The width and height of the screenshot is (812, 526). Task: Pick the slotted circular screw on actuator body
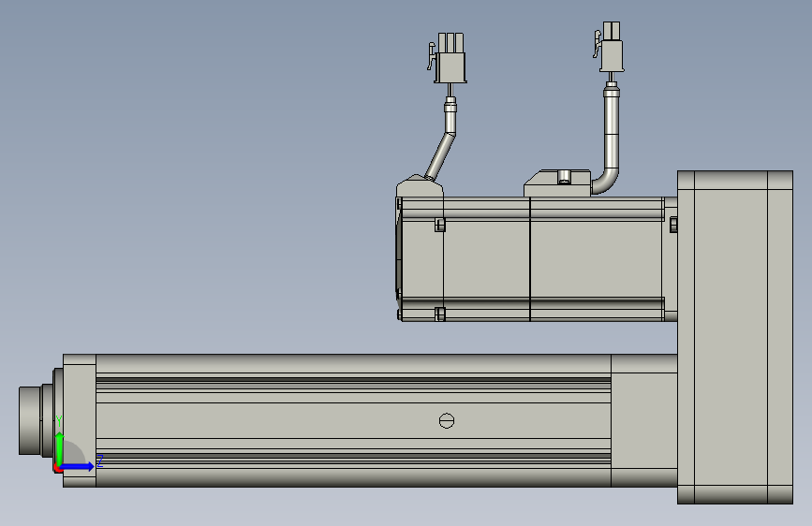click(447, 421)
